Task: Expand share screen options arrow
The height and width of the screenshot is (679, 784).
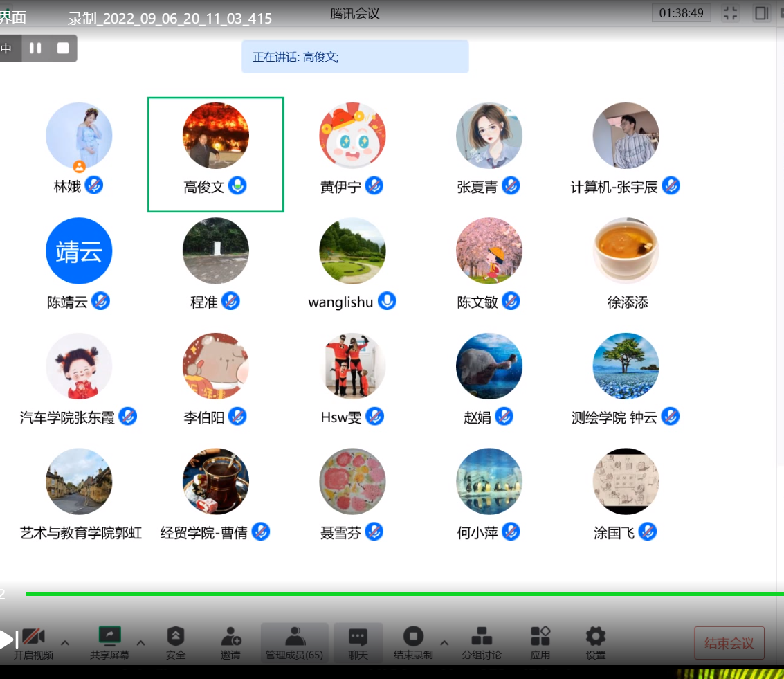Action: (x=140, y=642)
